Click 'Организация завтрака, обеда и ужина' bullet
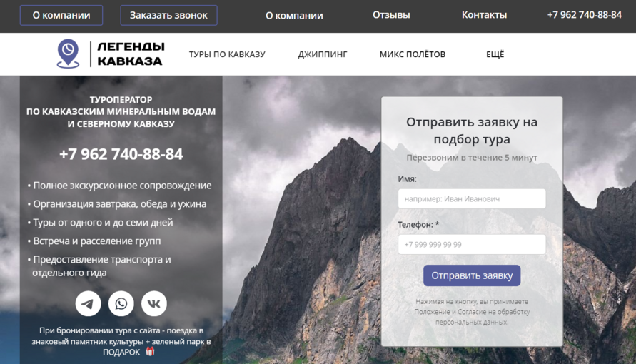The height and width of the screenshot is (364, 636). click(x=117, y=204)
